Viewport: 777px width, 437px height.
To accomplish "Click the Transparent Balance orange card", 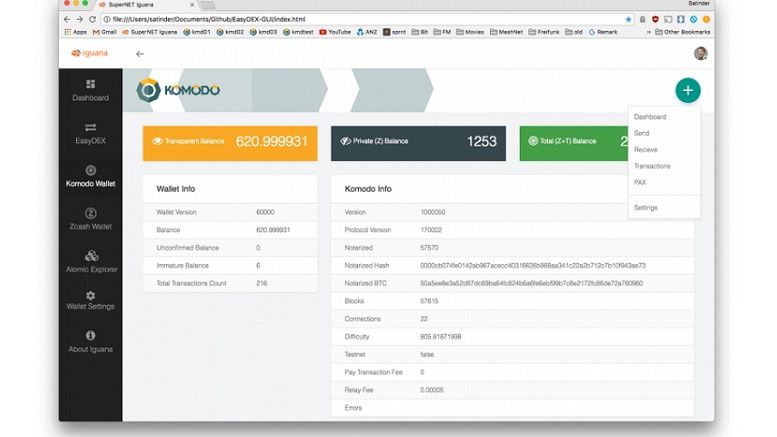I will tap(230, 143).
